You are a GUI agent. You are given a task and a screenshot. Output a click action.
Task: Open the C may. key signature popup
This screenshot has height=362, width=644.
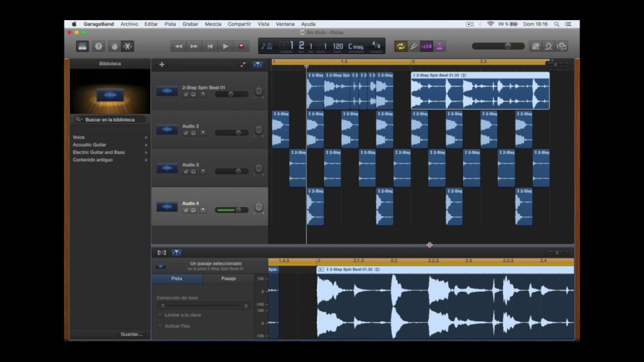356,47
